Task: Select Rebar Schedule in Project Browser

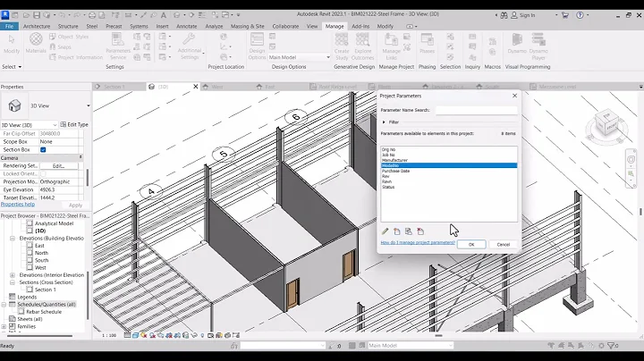Action: click(44, 312)
